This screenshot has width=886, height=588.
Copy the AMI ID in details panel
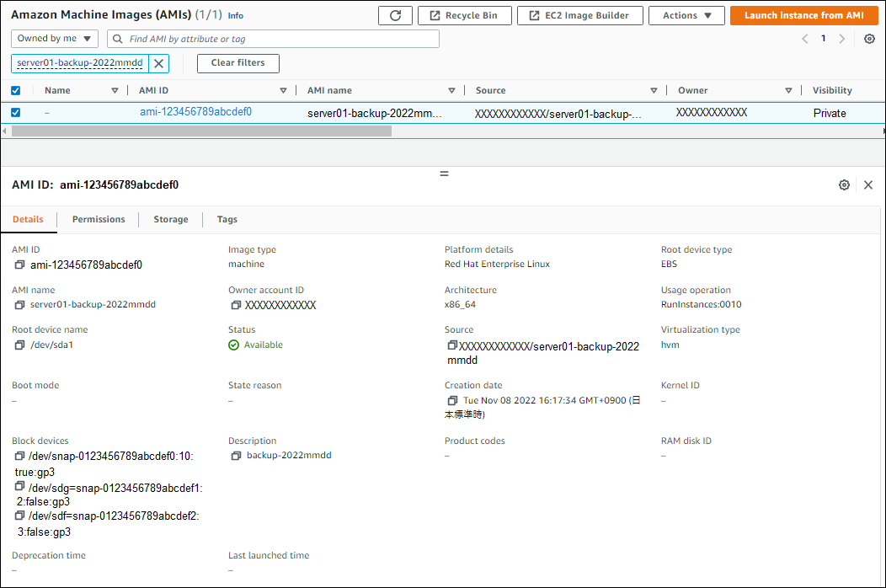(x=19, y=265)
